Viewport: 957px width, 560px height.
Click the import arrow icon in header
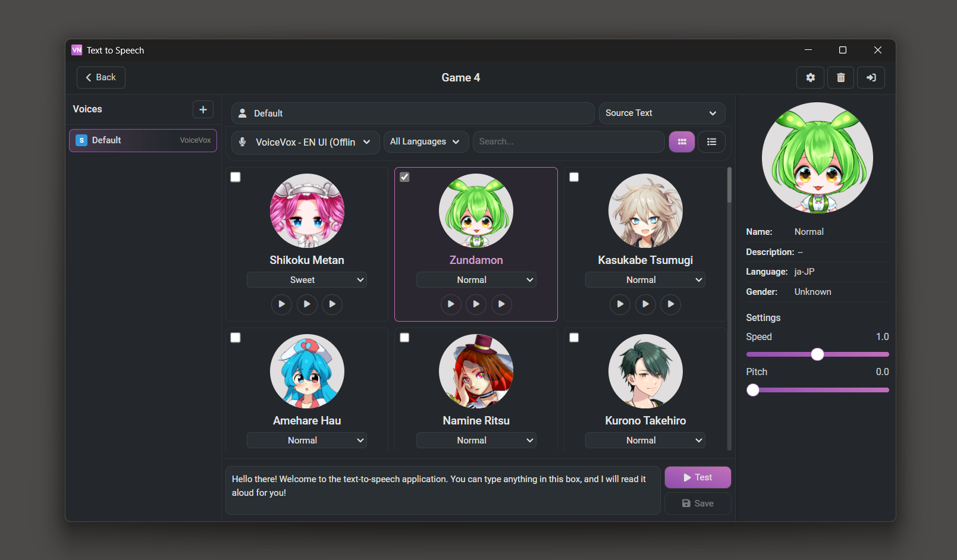(x=871, y=78)
